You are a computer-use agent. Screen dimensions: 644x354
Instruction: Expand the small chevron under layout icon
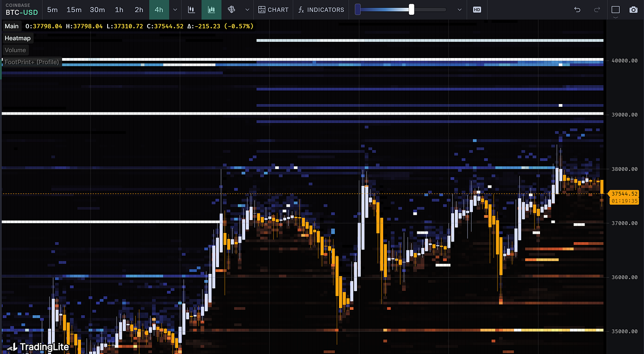615,18
